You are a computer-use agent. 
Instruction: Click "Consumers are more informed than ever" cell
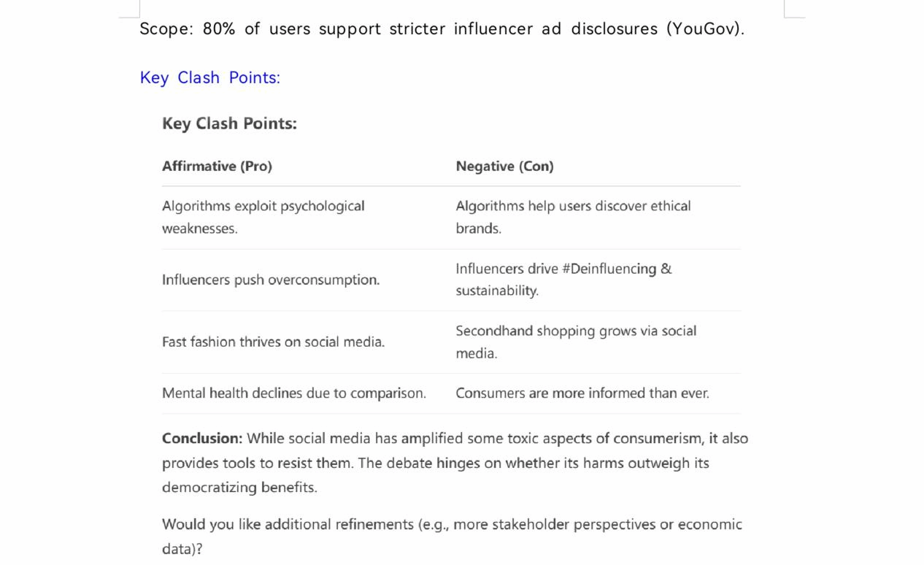coord(582,393)
